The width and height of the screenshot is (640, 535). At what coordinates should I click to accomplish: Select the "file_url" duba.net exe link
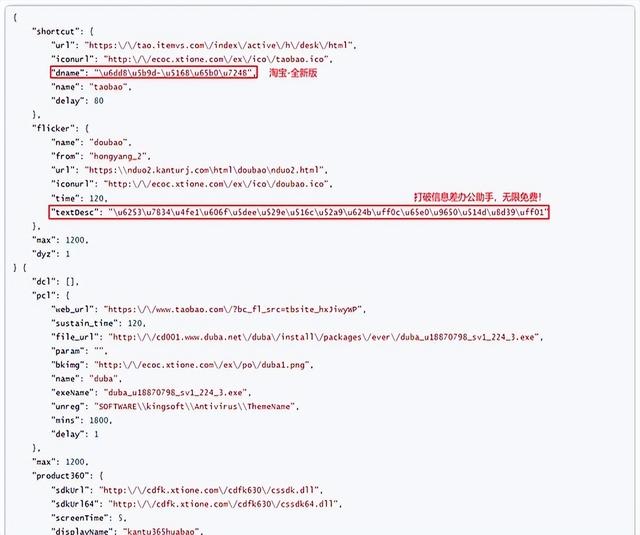pos(326,337)
